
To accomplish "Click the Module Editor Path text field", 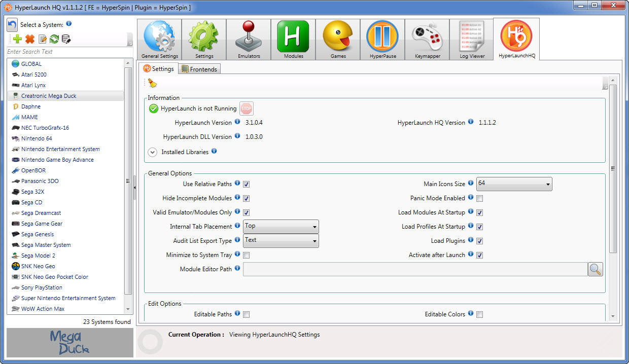I will (x=415, y=269).
